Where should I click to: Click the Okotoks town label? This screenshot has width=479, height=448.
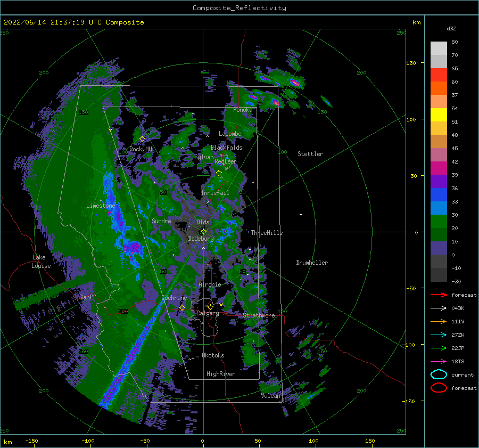pyautogui.click(x=213, y=355)
